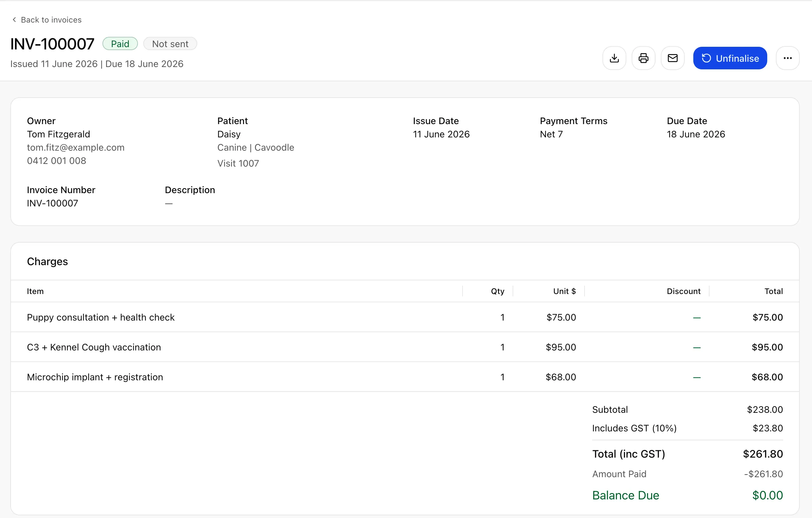Screen dimensions: 812x518
Task: Click the Charges section heading
Action: point(47,261)
